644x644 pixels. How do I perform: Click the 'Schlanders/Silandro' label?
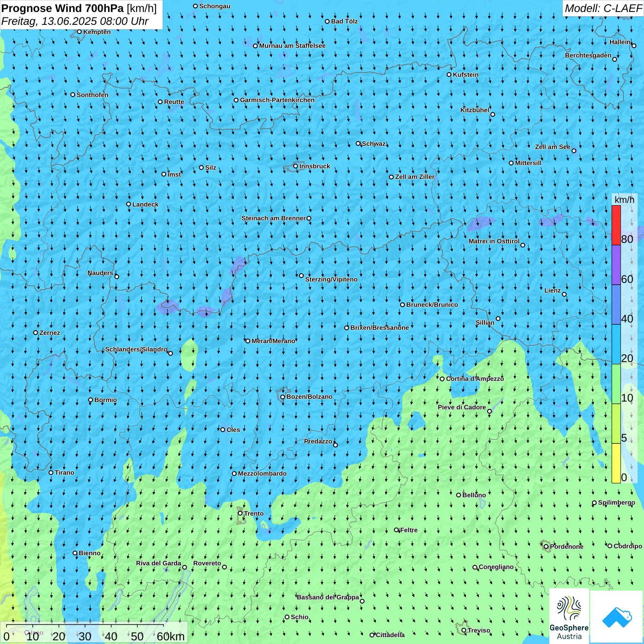point(136,349)
